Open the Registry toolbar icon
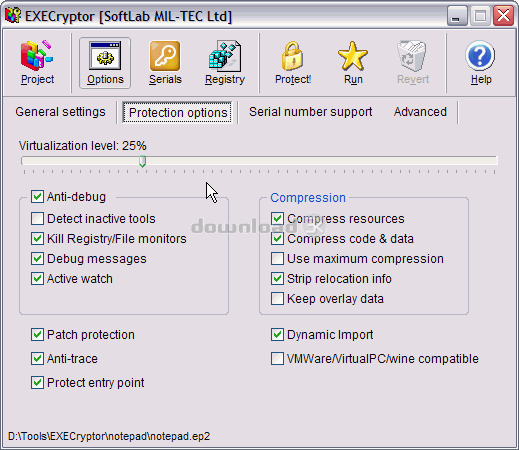 click(x=225, y=56)
